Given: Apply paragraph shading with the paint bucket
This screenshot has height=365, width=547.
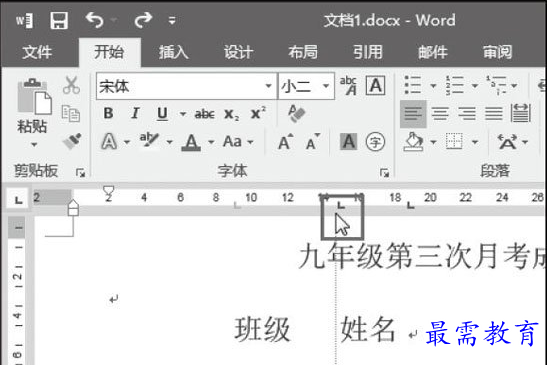Looking at the screenshot, I should tap(413, 142).
